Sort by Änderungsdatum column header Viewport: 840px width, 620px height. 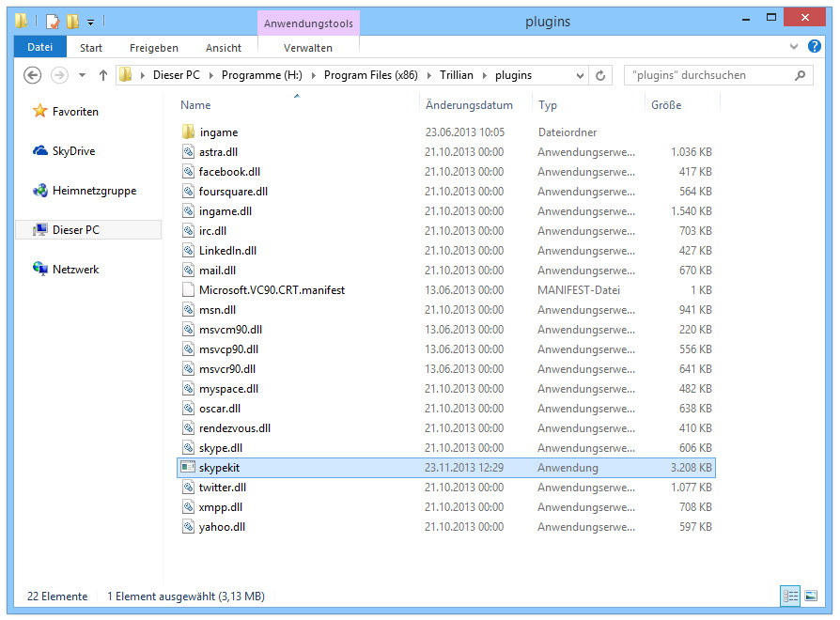tap(469, 105)
